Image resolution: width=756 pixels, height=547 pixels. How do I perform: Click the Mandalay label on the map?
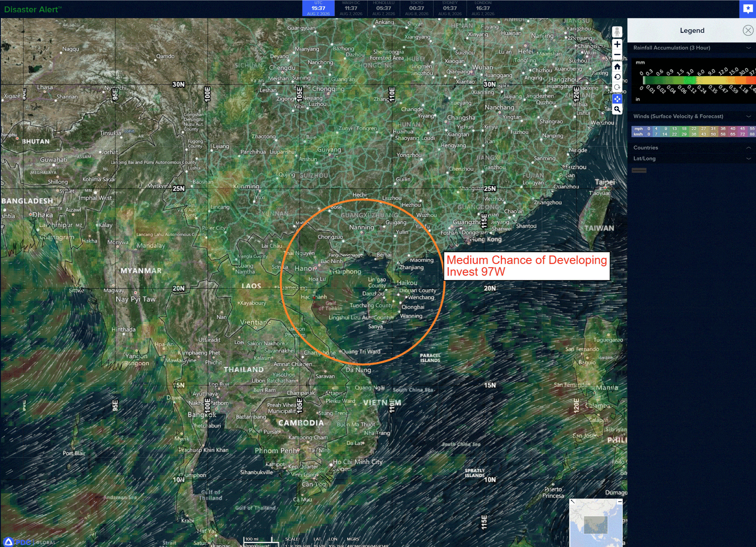tap(151, 246)
